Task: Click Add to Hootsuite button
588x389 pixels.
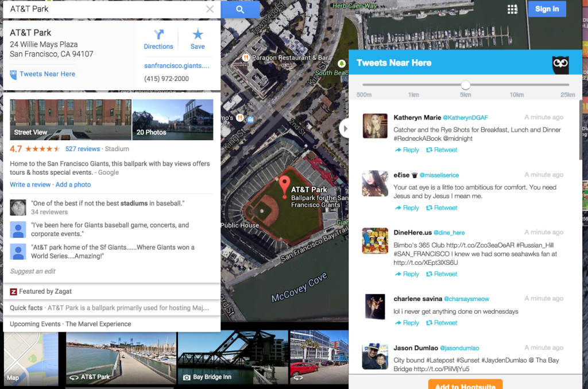Action: (465, 384)
